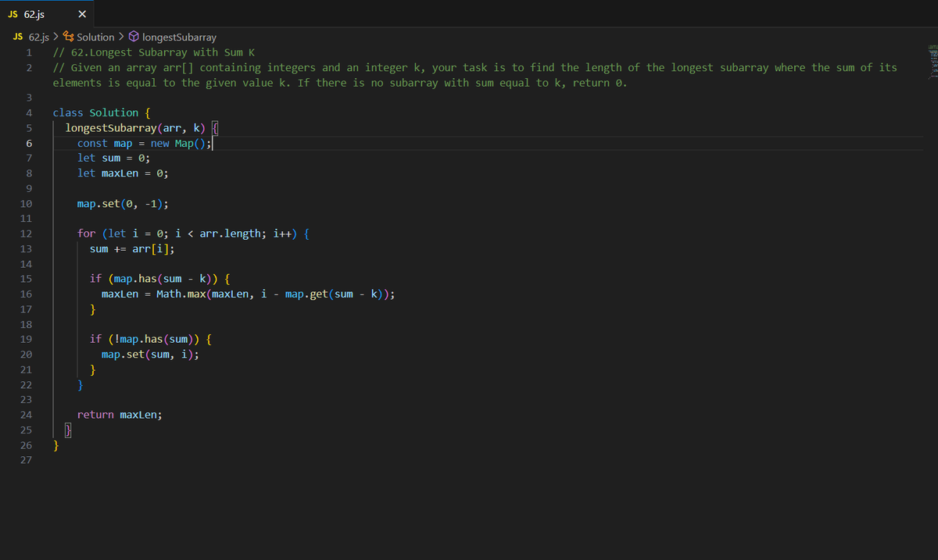Click line number 19 in the gutter
This screenshot has width=938, height=560.
26,339
